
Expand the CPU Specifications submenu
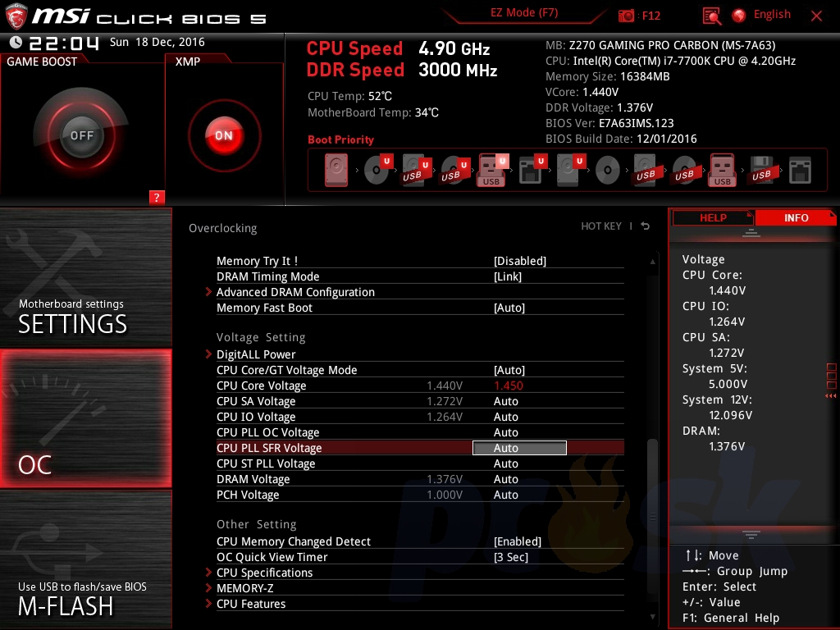[264, 573]
